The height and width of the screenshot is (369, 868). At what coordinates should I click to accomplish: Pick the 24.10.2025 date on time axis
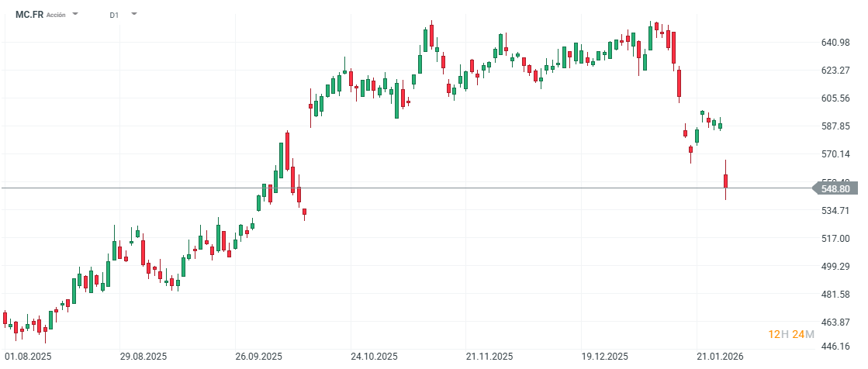374,357
